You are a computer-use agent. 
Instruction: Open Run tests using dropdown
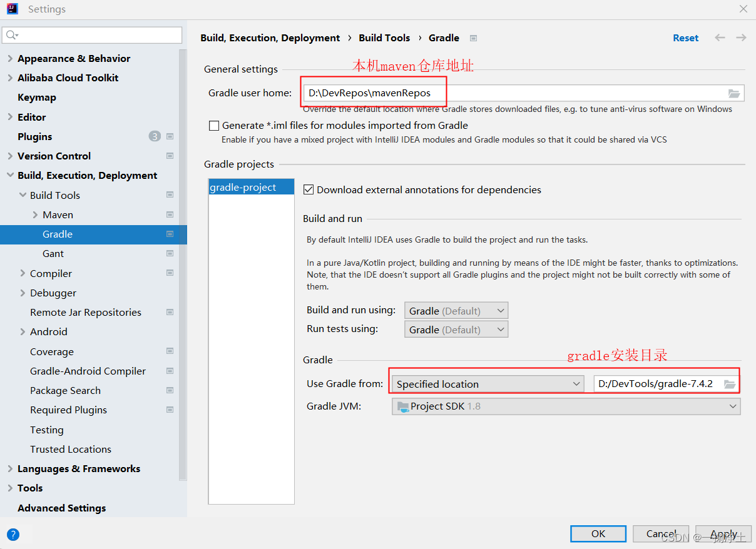pyautogui.click(x=456, y=330)
